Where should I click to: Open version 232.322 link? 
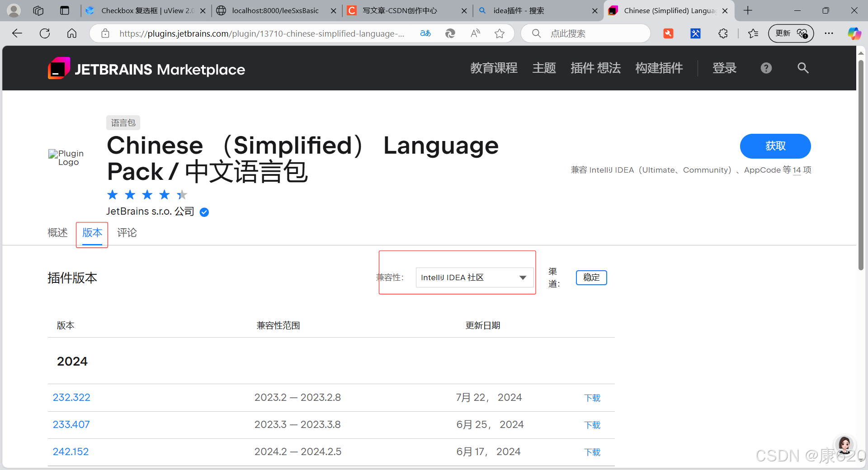pyautogui.click(x=71, y=398)
